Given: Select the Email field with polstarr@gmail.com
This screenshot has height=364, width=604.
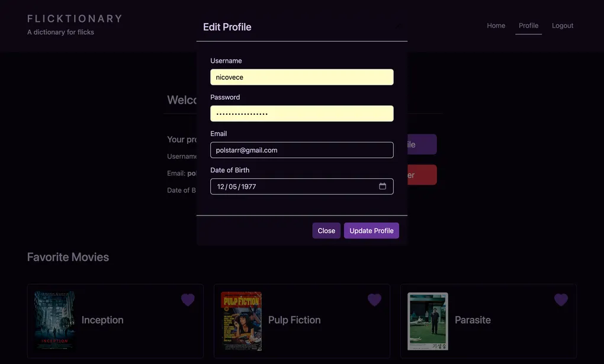Looking at the screenshot, I should [301, 150].
